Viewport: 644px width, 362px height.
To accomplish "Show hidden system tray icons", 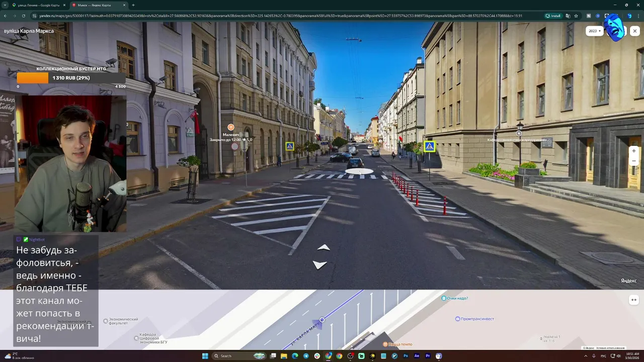I will (586, 356).
